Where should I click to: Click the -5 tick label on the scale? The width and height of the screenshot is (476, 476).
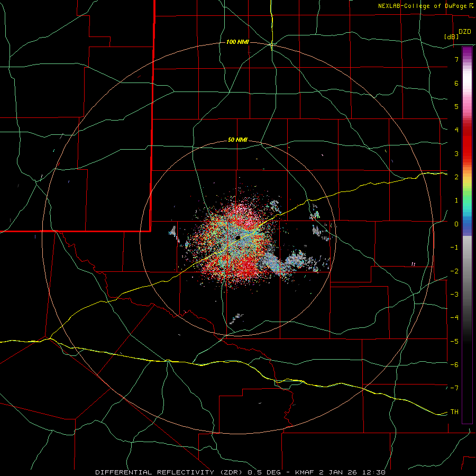454,341
